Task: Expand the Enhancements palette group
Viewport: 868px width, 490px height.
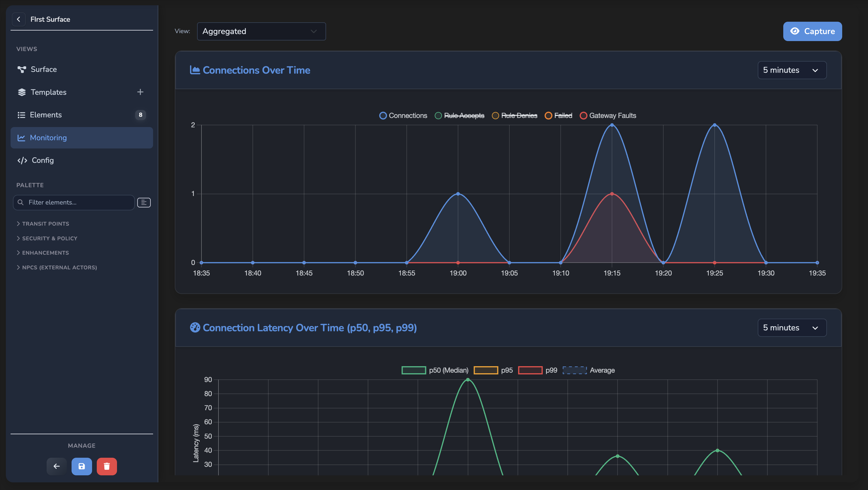Action: tap(43, 253)
